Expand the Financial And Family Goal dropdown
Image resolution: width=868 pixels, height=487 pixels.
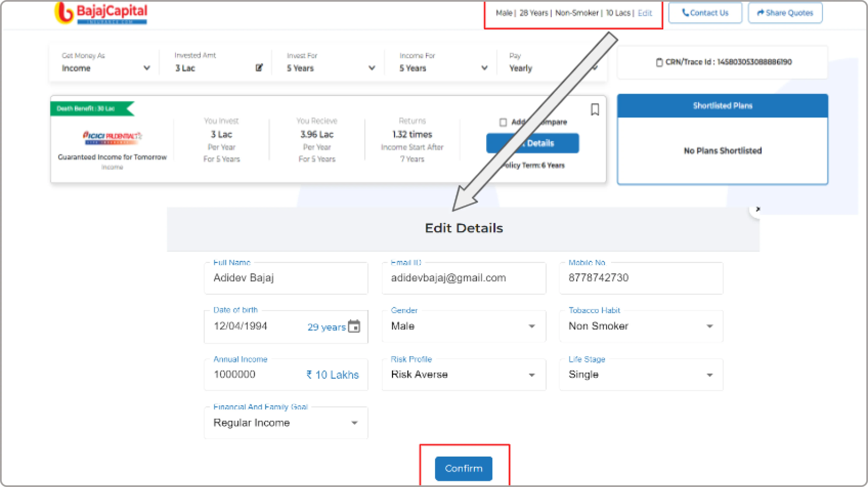(x=286, y=423)
